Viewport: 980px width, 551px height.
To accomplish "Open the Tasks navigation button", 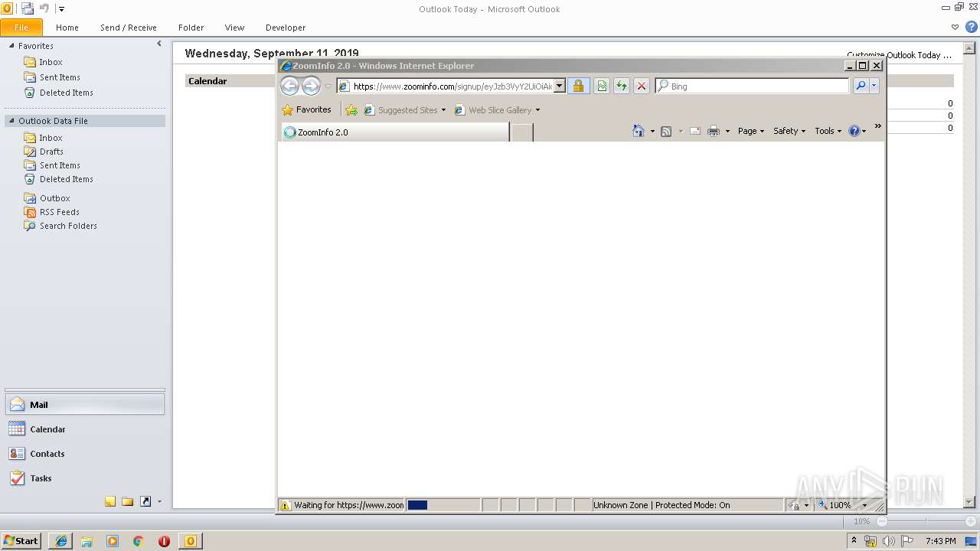I will (85, 478).
